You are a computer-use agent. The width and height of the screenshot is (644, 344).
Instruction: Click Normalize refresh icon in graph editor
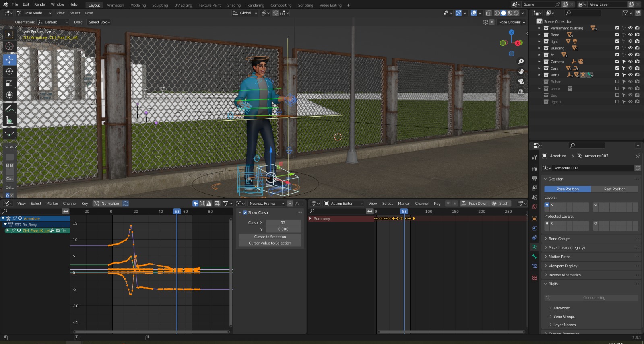[x=126, y=204]
